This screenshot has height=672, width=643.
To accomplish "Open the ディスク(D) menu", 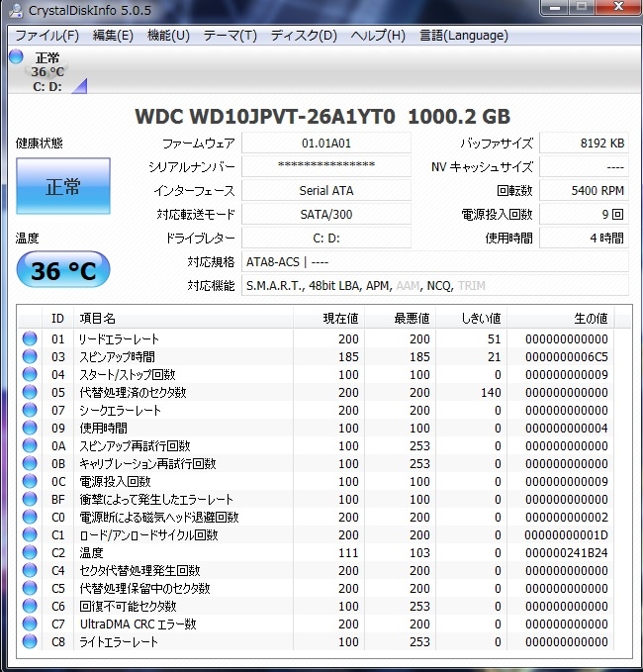I will 304,36.
